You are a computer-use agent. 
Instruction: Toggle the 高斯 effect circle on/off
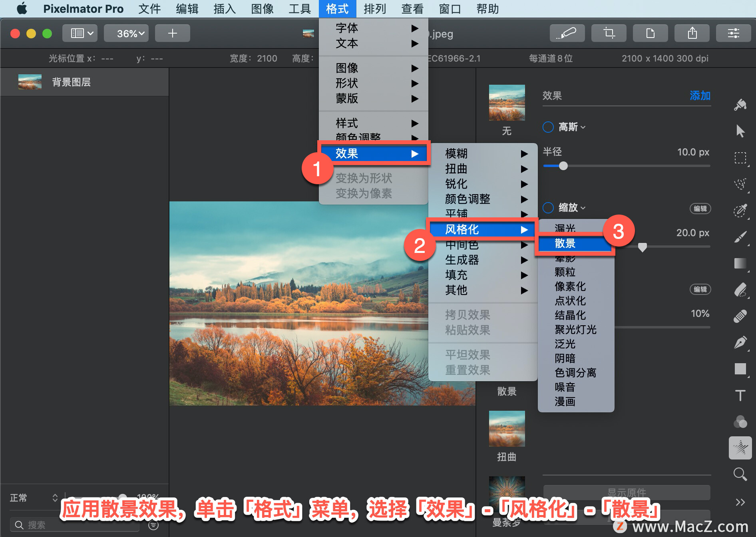[548, 127]
